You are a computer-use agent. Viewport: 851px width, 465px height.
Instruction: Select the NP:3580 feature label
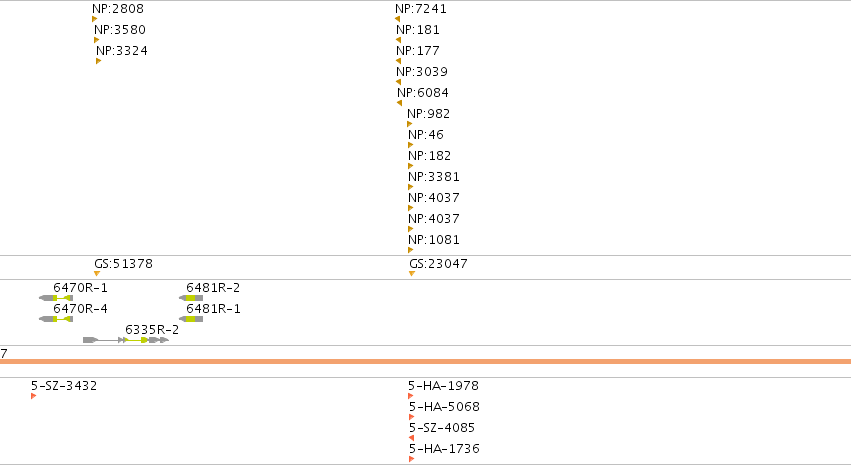[120, 30]
